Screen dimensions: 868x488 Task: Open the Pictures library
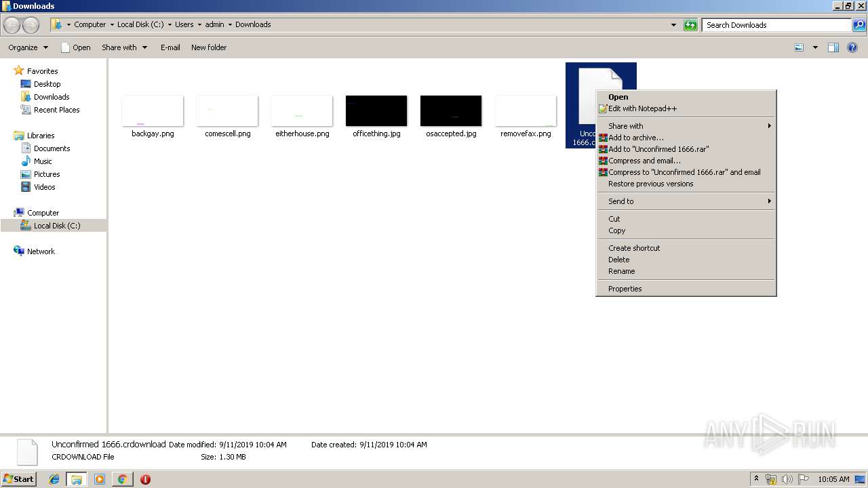tap(47, 174)
